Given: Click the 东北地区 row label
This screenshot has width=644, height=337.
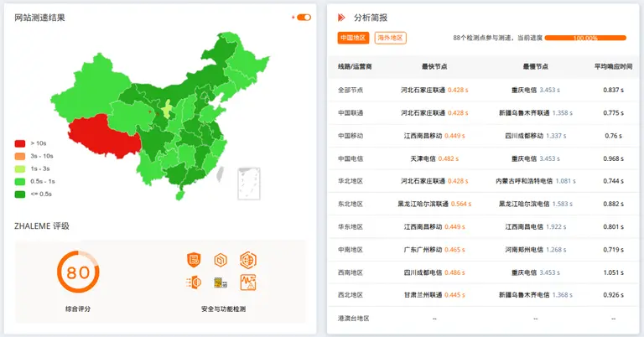Looking at the screenshot, I should tap(351, 204).
